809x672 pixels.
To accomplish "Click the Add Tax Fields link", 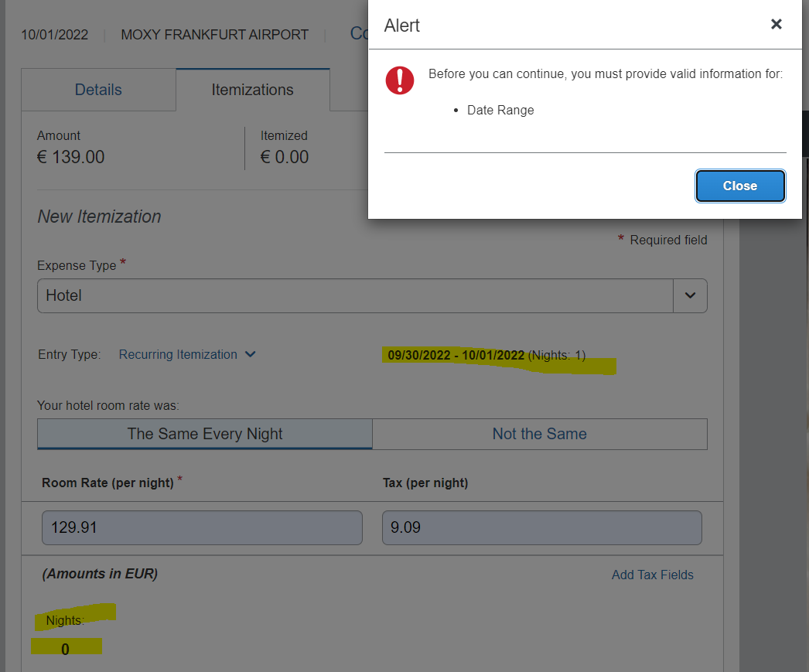I will coord(652,575).
